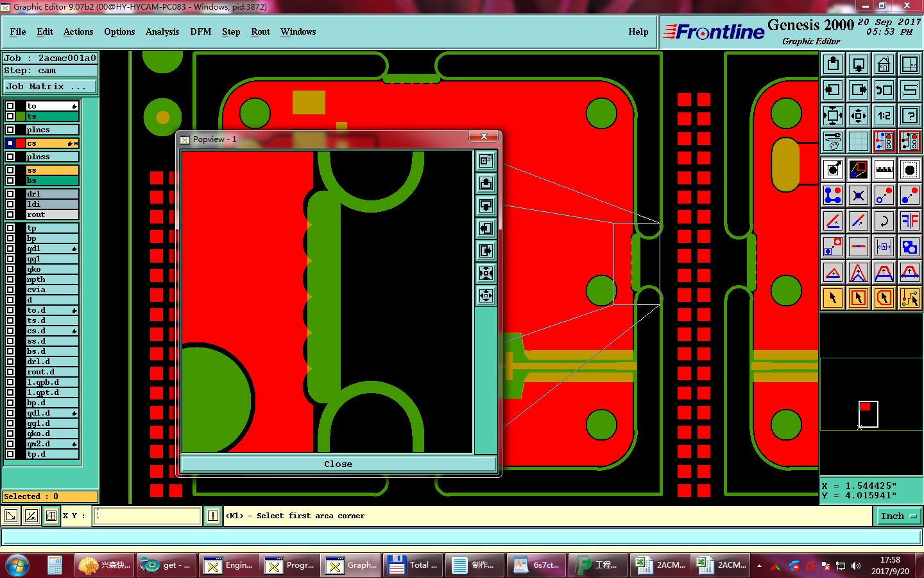The width and height of the screenshot is (924, 578).
Task: Open the Rout menu
Action: [261, 31]
